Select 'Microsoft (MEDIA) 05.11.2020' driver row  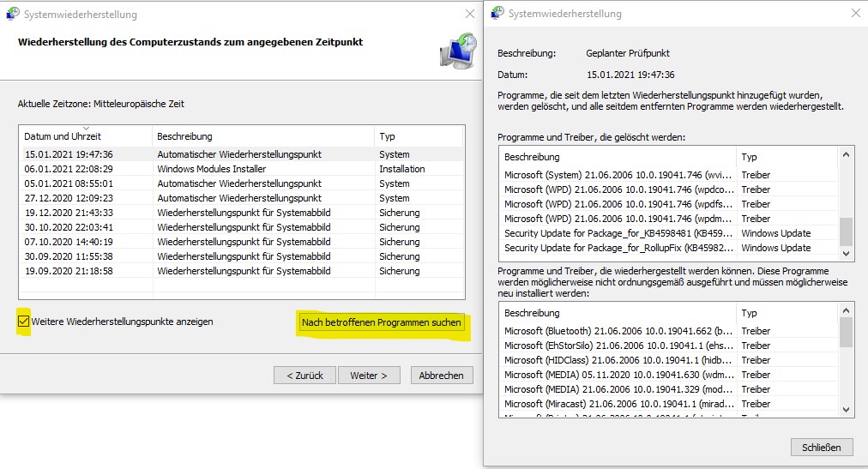[x=669, y=375]
